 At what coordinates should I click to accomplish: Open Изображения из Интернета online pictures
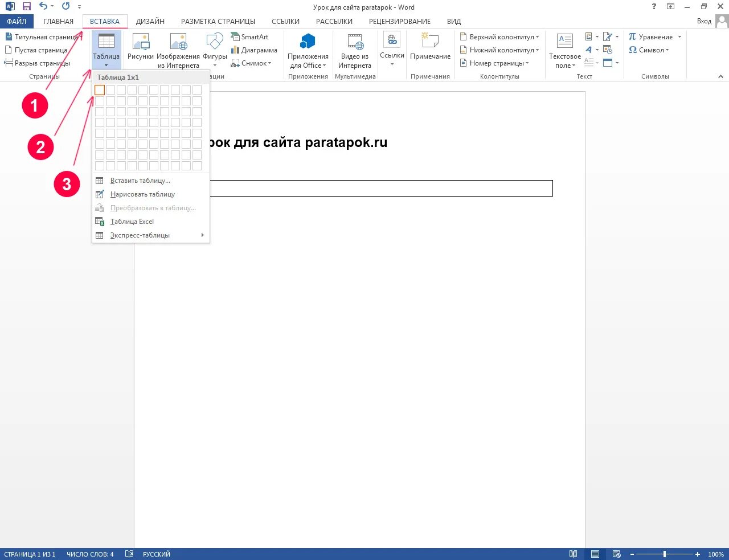pos(178,50)
